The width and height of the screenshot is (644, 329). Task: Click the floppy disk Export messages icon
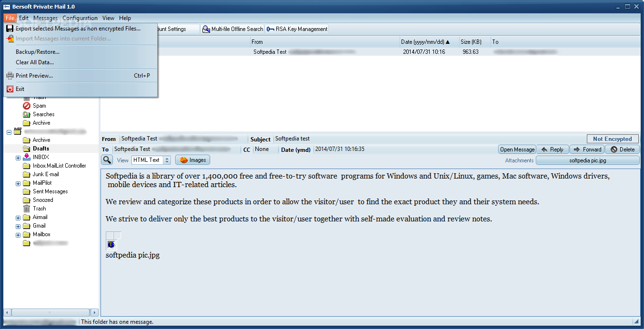10,29
